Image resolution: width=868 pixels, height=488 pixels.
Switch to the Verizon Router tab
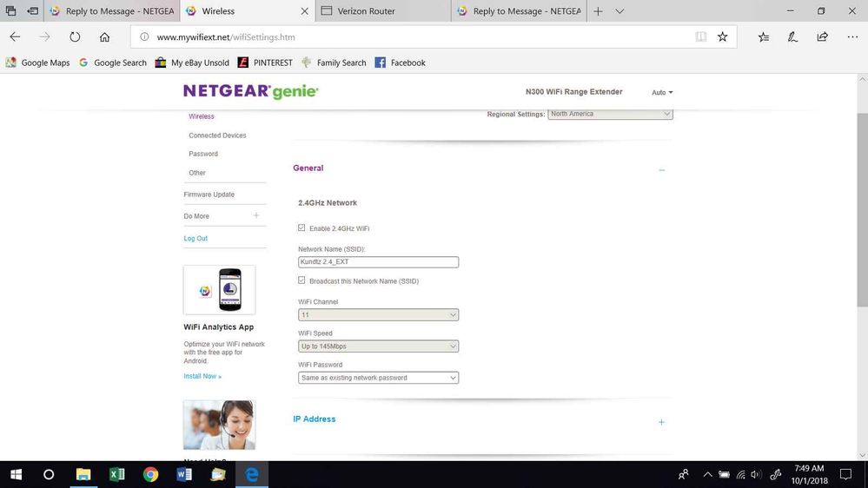pyautogui.click(x=383, y=11)
